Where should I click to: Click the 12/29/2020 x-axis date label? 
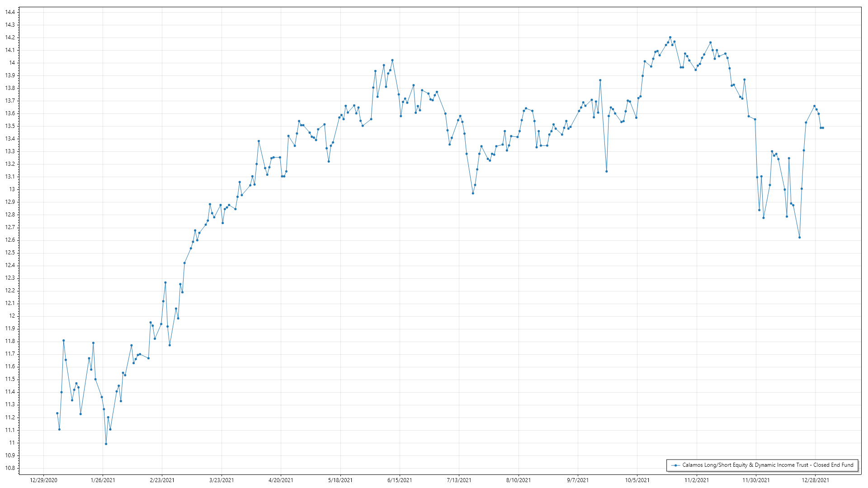(x=43, y=480)
